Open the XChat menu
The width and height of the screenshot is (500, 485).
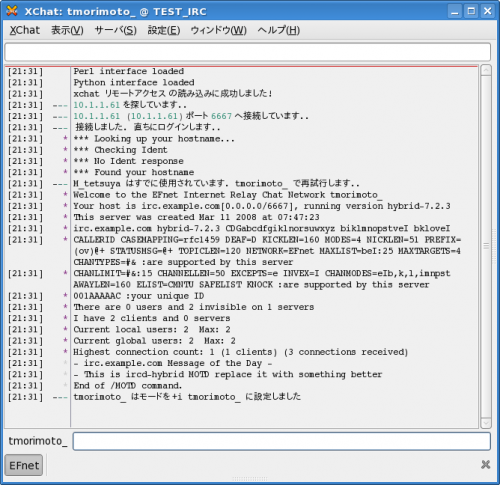25,30
